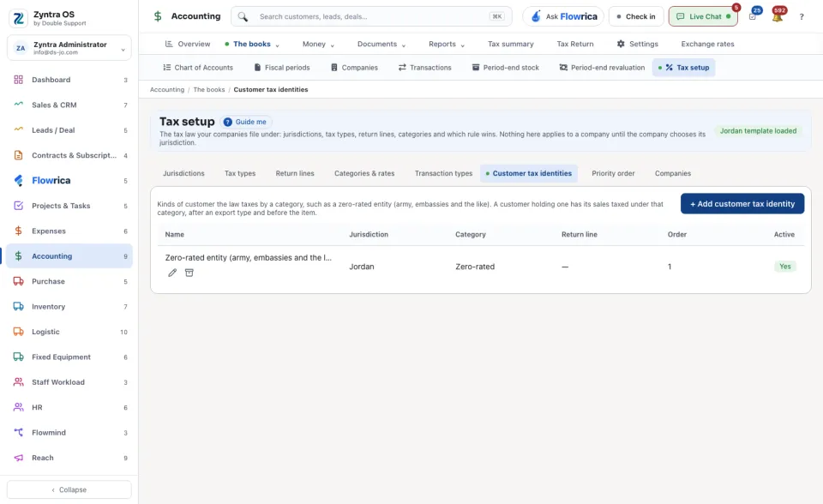Open the Categories & rates tab

pos(364,173)
